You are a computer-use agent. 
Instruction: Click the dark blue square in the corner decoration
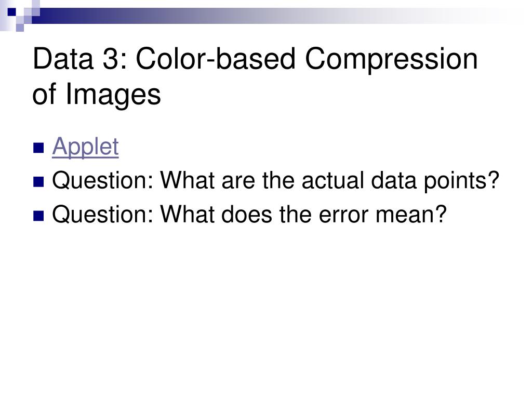(12, 12)
